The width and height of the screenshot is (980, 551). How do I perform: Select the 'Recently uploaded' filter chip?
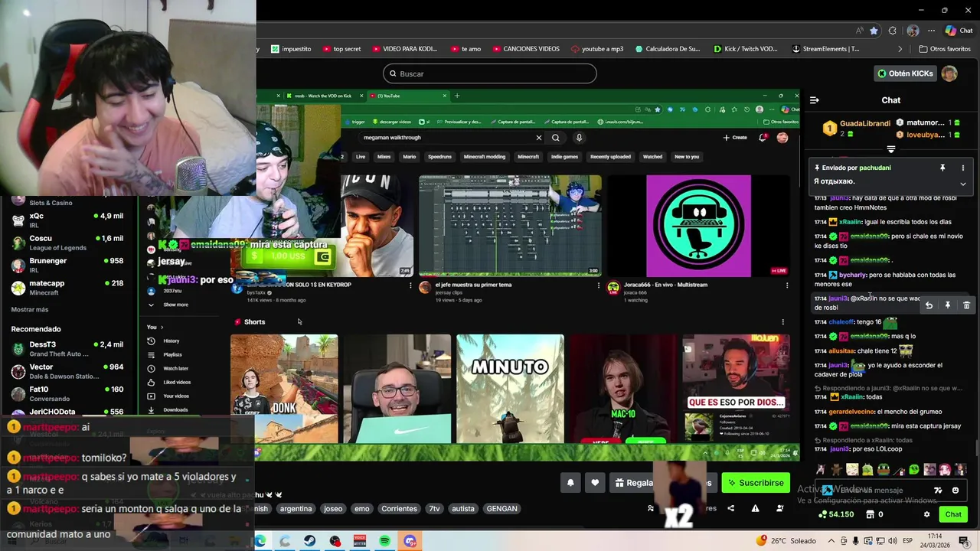click(610, 157)
